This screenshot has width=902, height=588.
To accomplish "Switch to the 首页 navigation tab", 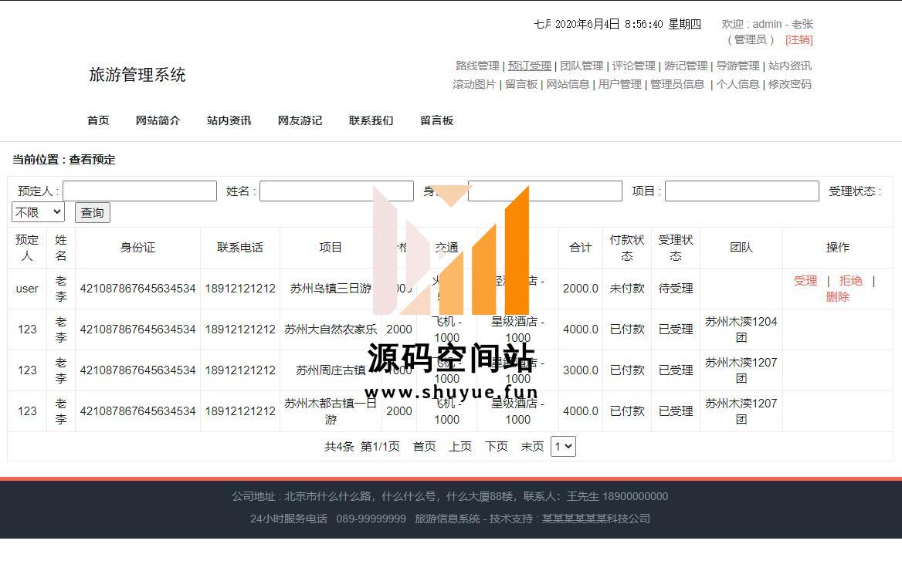I will (98, 120).
